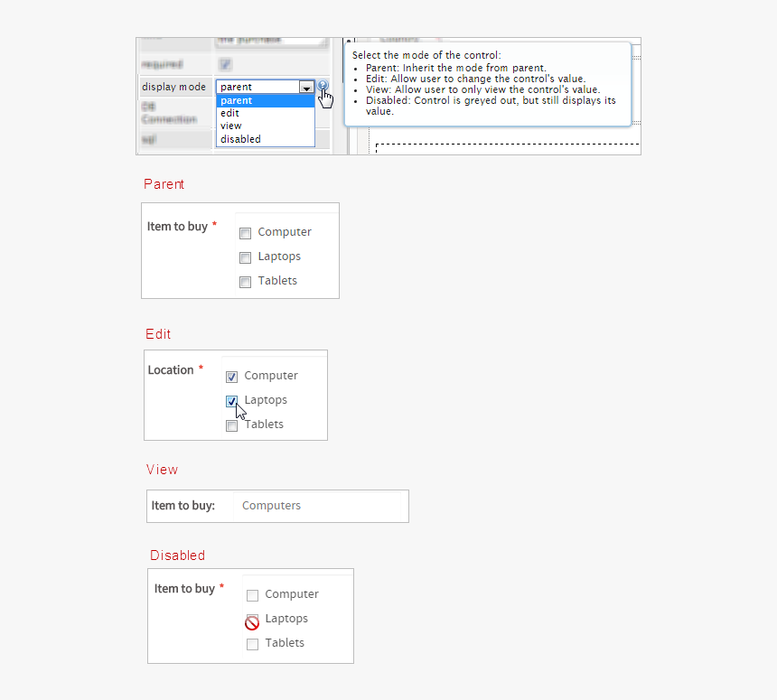Screen dimensions: 777x700
Task: Check Tablets in the Disabled section
Action: point(252,644)
